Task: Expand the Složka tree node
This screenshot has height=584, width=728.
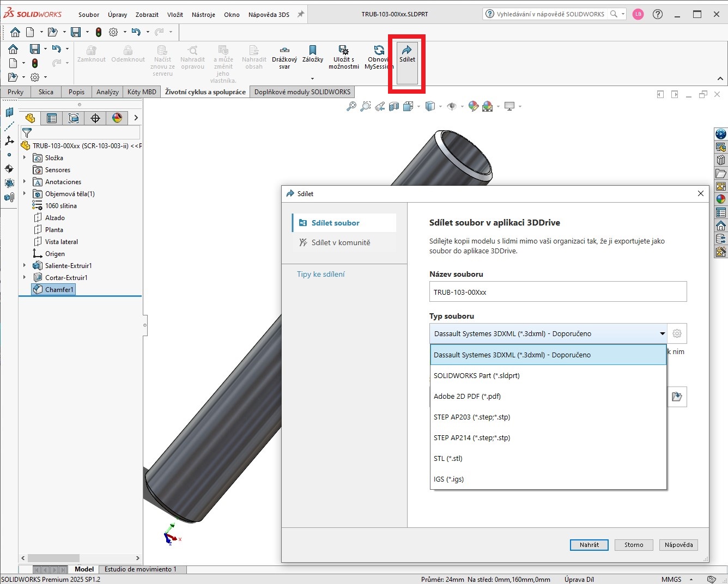Action: point(24,157)
